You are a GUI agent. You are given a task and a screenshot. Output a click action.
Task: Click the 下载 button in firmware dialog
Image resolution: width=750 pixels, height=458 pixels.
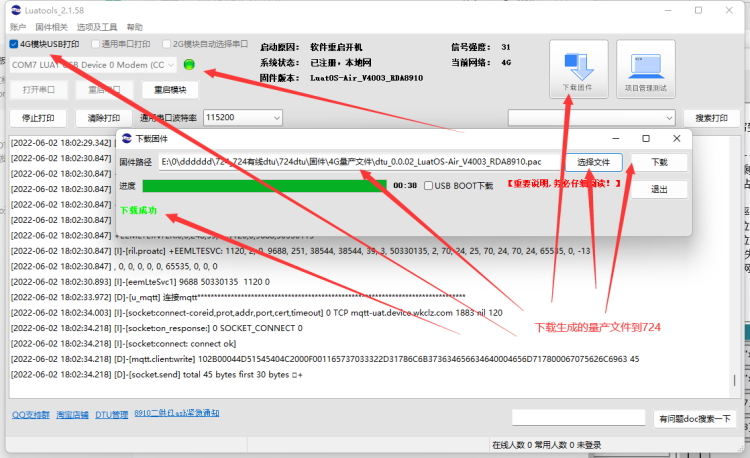pyautogui.click(x=660, y=163)
